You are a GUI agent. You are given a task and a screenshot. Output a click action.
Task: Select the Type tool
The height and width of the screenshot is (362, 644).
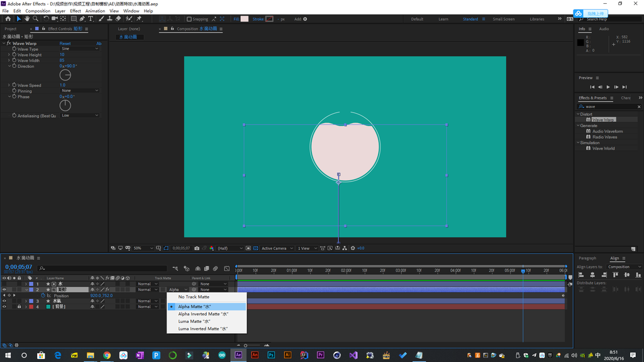[91, 19]
